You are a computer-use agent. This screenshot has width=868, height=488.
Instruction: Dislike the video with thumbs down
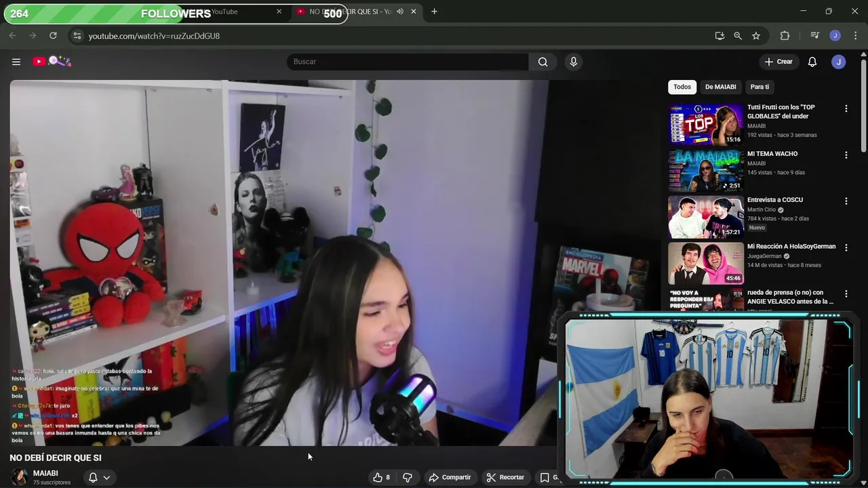click(408, 477)
